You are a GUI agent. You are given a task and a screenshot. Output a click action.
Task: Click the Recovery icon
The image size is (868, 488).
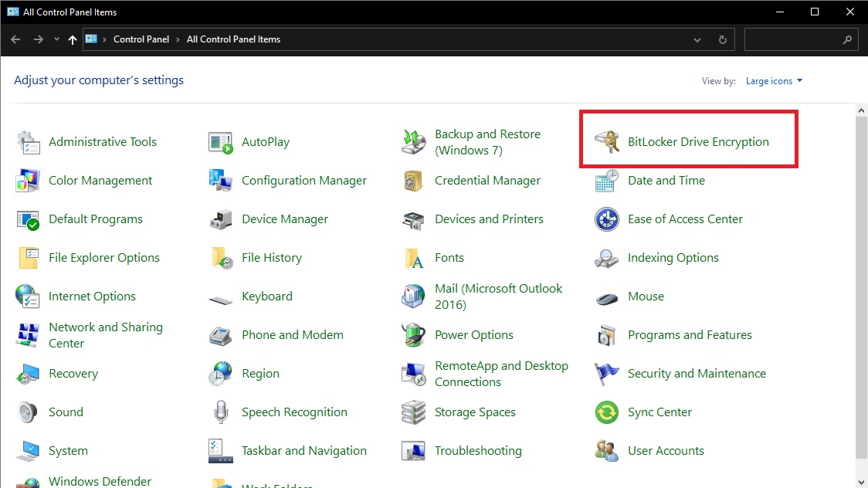tap(28, 374)
